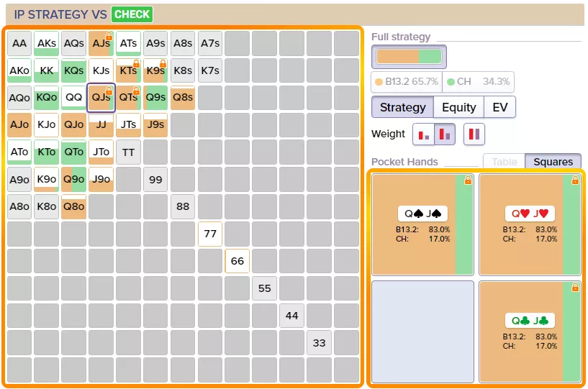Switch to the Equity tab
Image resolution: width=588 pixels, height=389 pixels.
pyautogui.click(x=458, y=107)
